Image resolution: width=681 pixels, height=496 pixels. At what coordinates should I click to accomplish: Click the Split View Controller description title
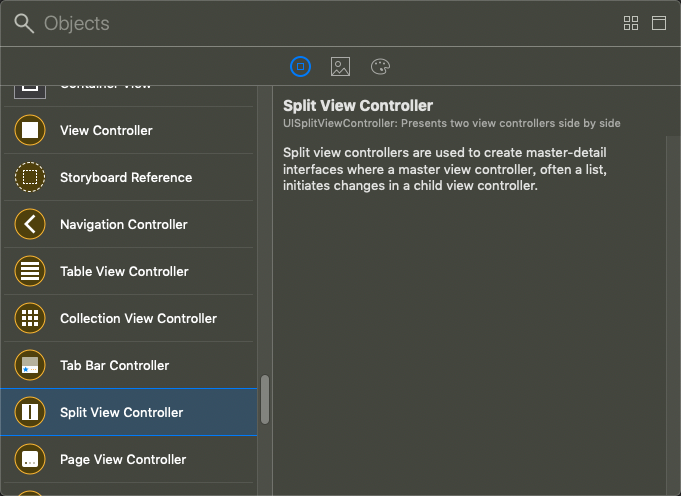[x=358, y=105]
